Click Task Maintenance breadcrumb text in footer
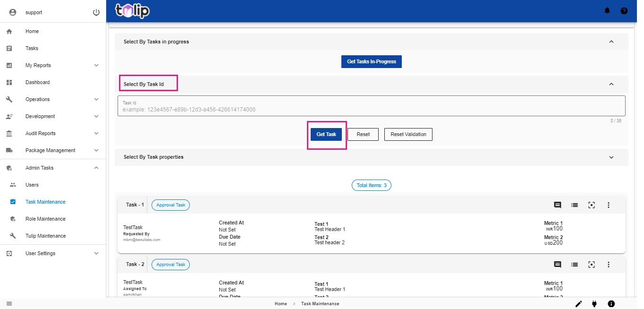This screenshot has width=644, height=309. click(x=320, y=304)
